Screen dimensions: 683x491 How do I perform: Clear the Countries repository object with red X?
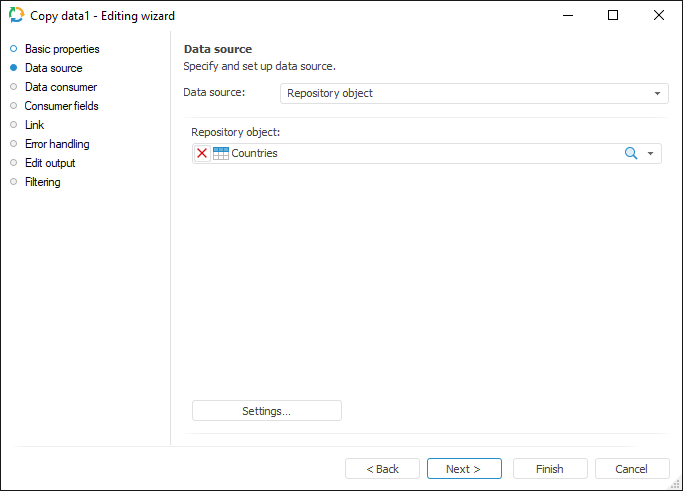tap(202, 153)
